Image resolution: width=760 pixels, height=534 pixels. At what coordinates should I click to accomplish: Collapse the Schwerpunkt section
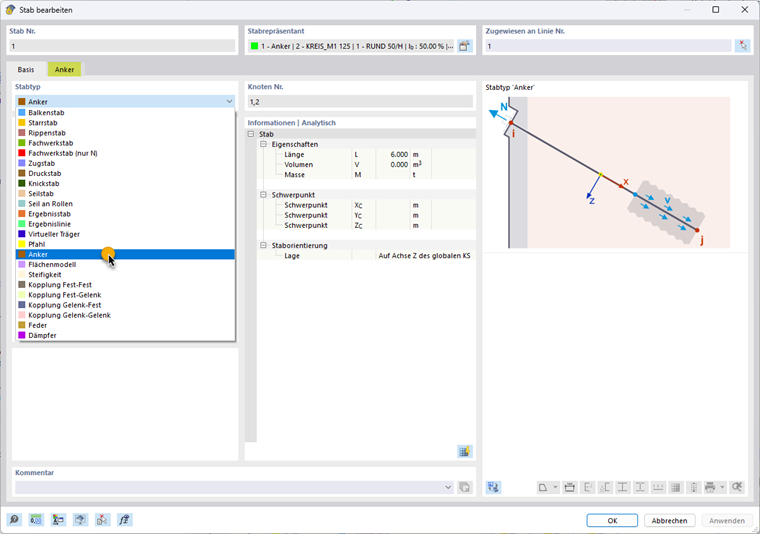263,194
